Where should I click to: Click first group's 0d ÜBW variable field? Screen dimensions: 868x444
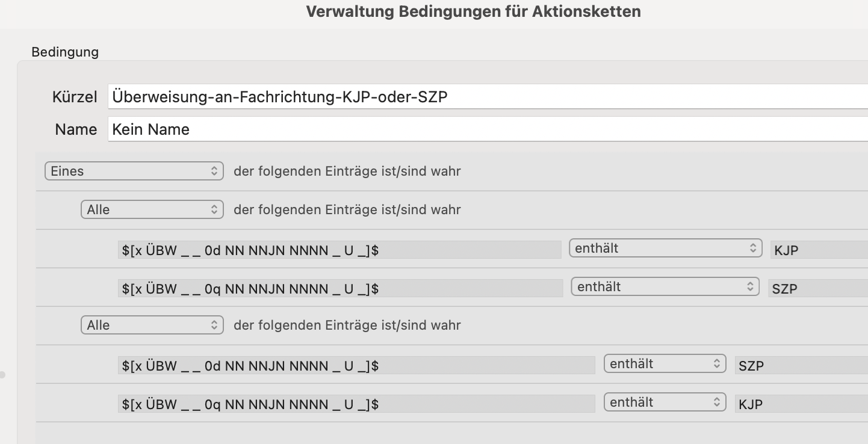click(x=339, y=250)
